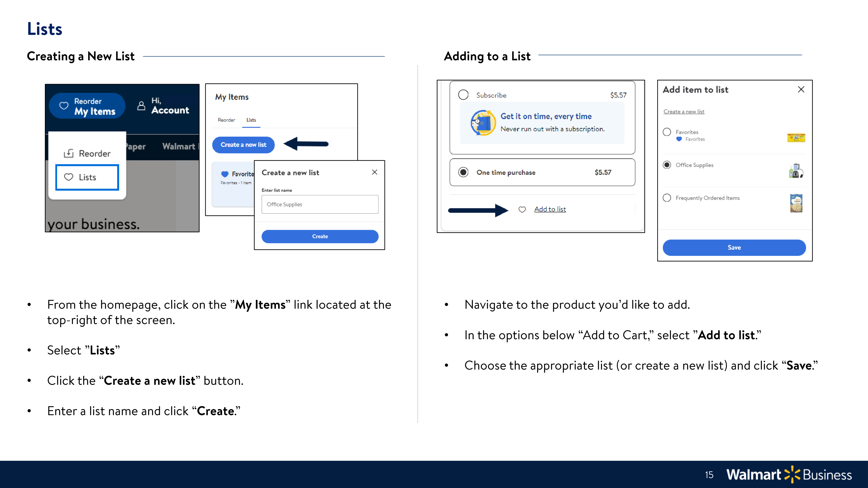
Task: Choose the Office Supplies list radio button
Action: pos(667,165)
